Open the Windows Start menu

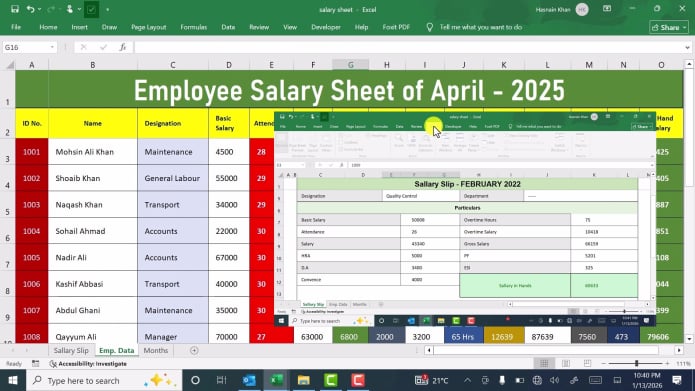tap(13, 380)
